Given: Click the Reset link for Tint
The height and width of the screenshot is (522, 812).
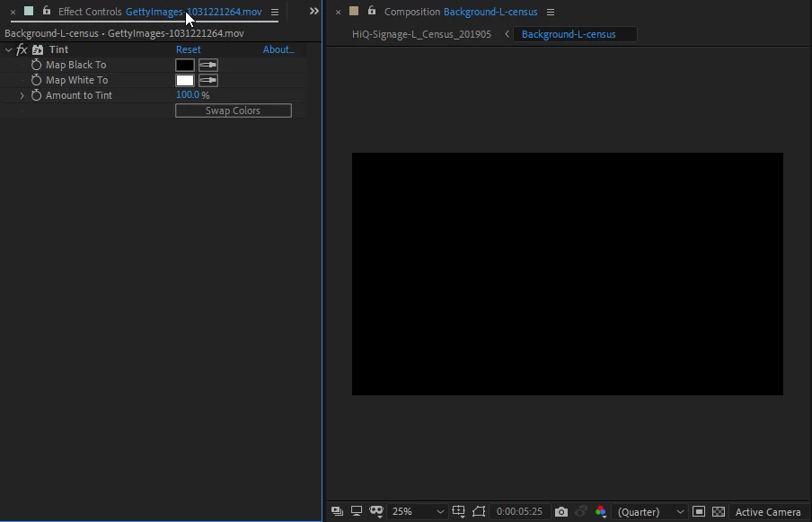Looking at the screenshot, I should pos(188,49).
